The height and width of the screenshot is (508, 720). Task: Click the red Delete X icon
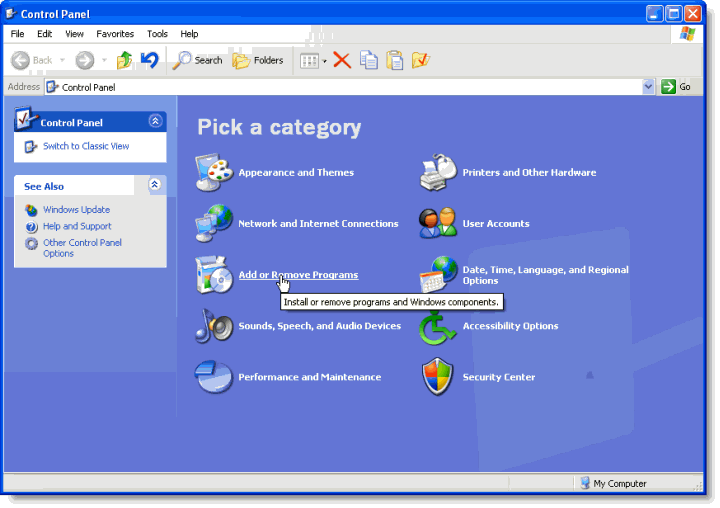[x=342, y=60]
